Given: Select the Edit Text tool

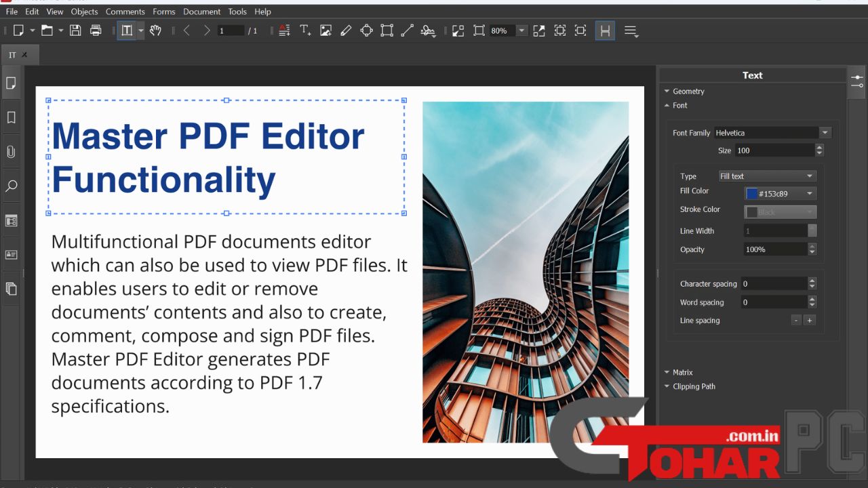Looking at the screenshot, I should click(127, 30).
